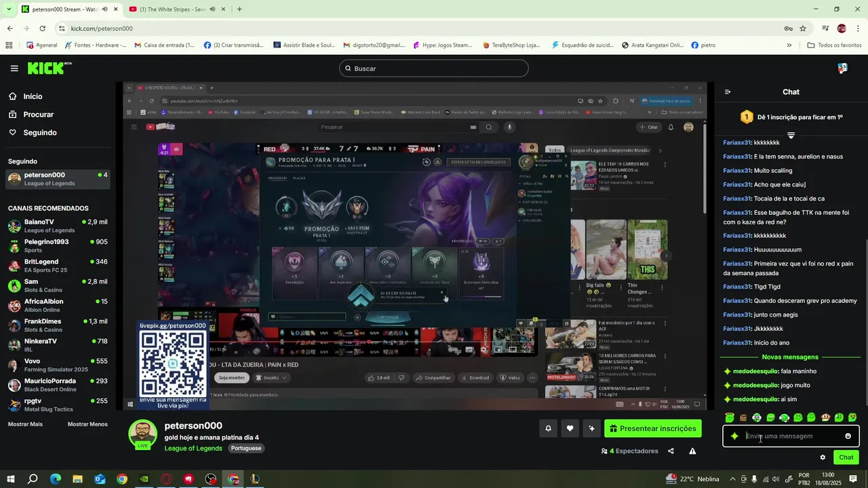The height and width of the screenshot is (488, 868).
Task: Open the volume control in the system tray
Action: click(775, 479)
